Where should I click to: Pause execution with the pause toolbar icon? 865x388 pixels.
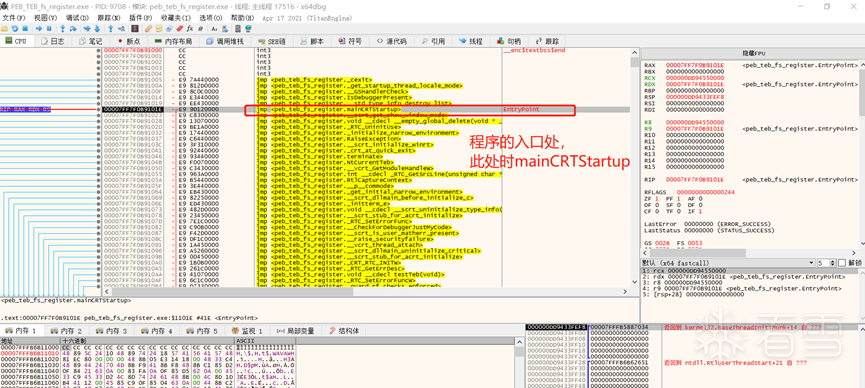point(49,28)
